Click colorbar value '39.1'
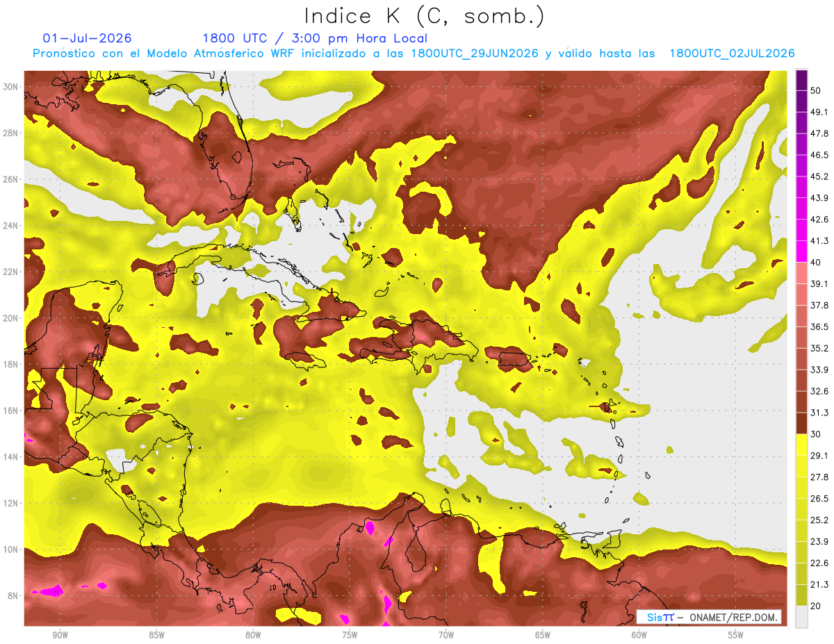The image size is (834, 644). (x=821, y=283)
